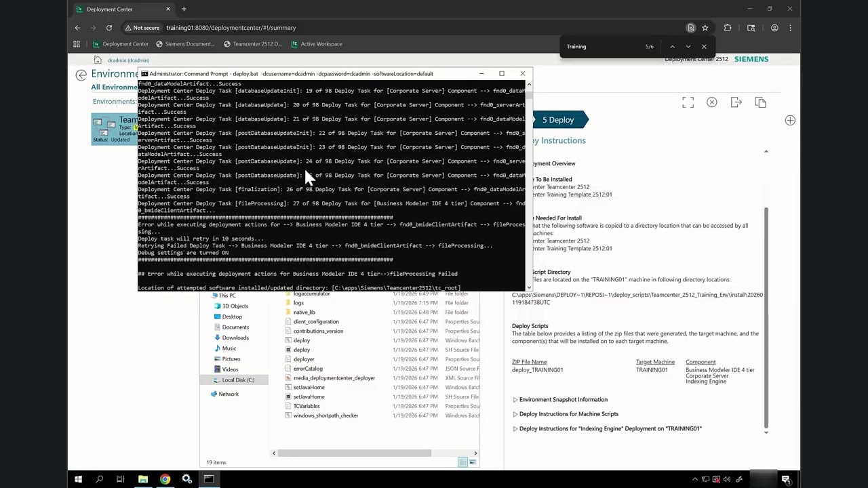Select the logs folder in Explorer
The height and width of the screenshot is (488, 868).
coord(298,303)
